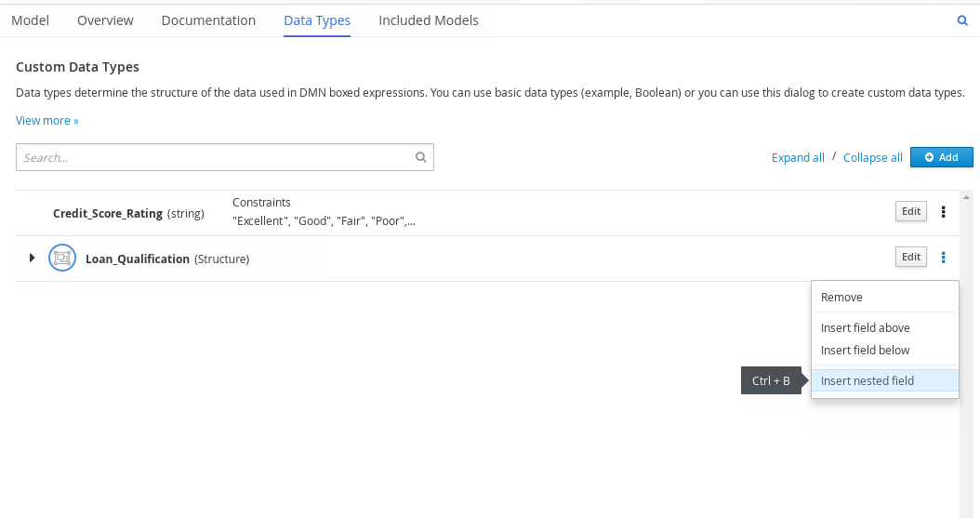Switch to the Model tab

tap(30, 20)
